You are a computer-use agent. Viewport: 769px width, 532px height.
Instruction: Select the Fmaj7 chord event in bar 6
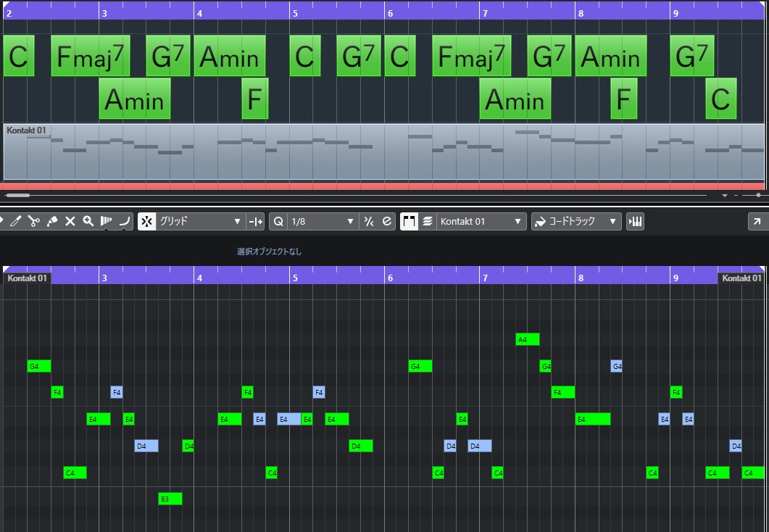[x=471, y=56]
